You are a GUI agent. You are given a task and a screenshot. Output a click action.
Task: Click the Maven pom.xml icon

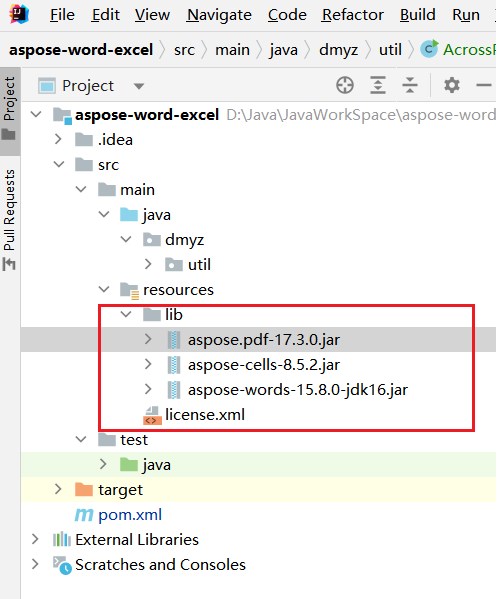coord(84,515)
